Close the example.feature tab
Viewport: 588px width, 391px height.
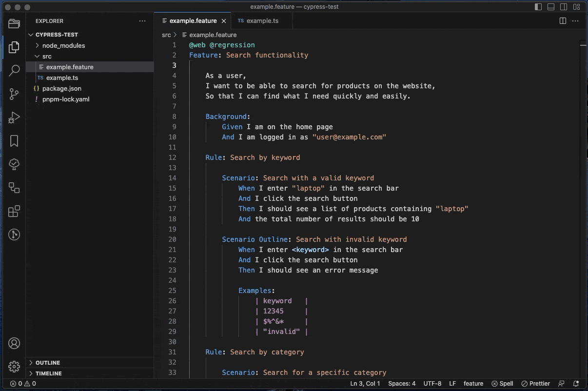[224, 21]
